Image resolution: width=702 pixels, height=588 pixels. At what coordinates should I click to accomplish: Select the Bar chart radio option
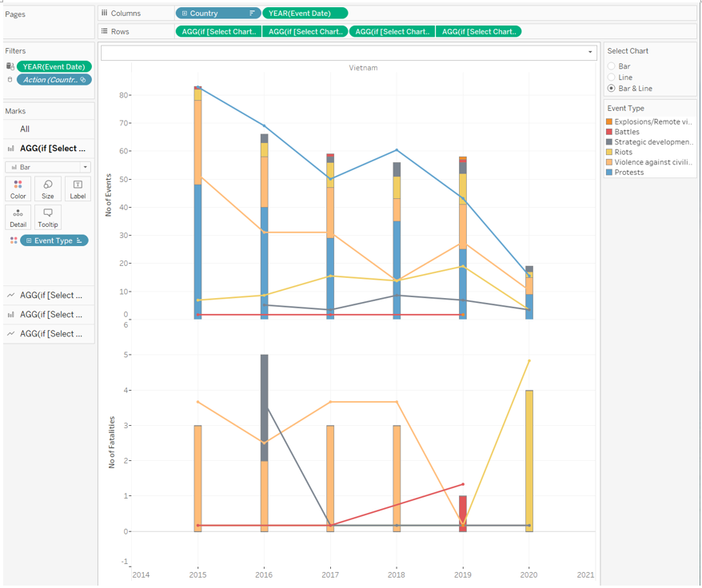[x=612, y=66]
